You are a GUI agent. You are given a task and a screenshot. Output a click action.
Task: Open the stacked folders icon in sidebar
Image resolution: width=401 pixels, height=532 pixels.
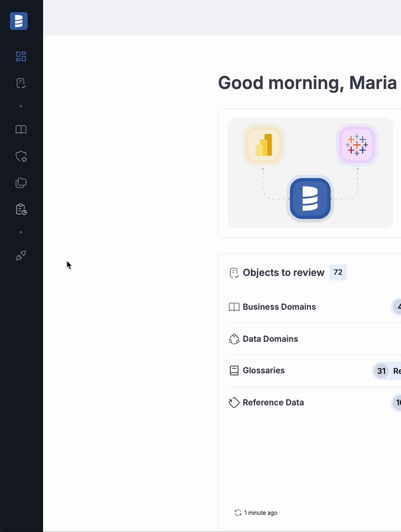[x=21, y=183]
